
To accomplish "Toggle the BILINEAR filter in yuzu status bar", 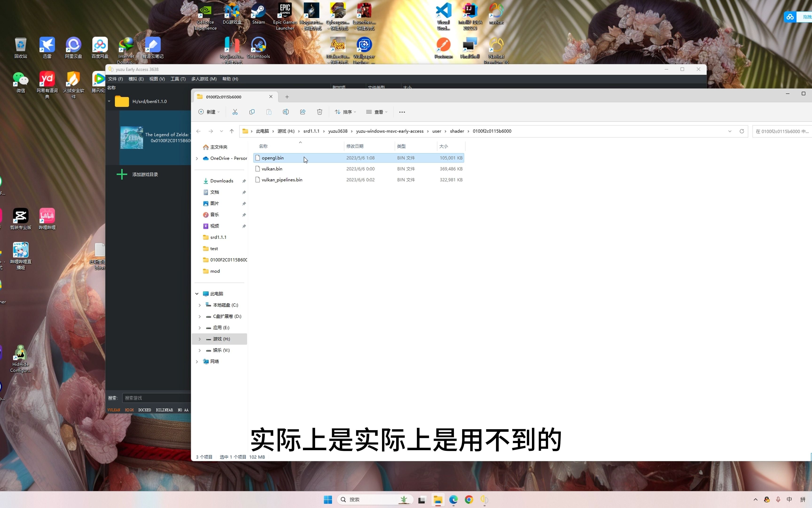I will [x=164, y=410].
